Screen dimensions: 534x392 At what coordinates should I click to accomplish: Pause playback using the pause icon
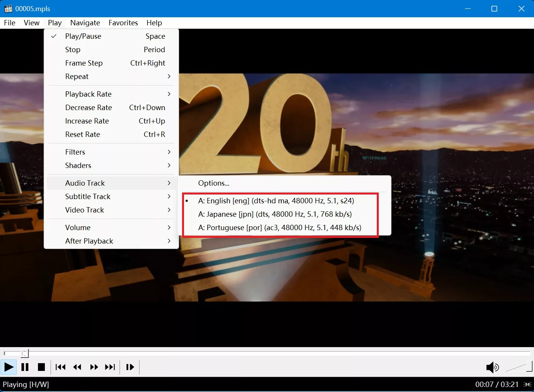pos(25,367)
